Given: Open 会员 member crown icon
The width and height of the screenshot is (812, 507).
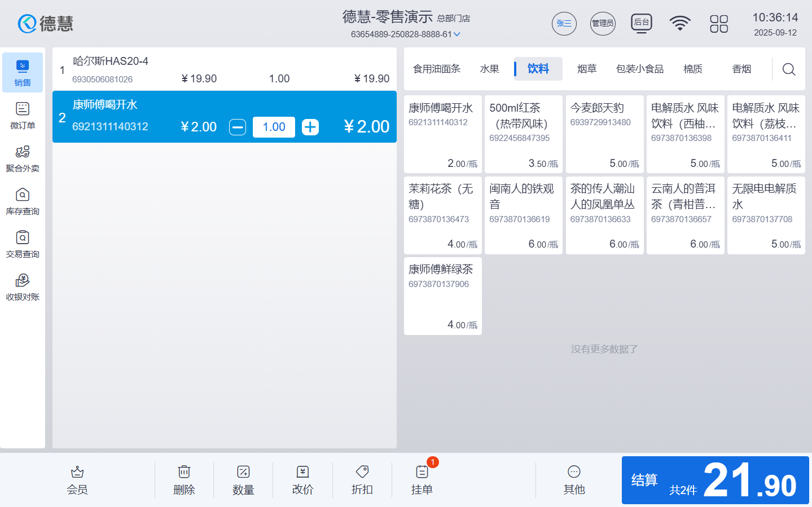Looking at the screenshot, I should 77,480.
